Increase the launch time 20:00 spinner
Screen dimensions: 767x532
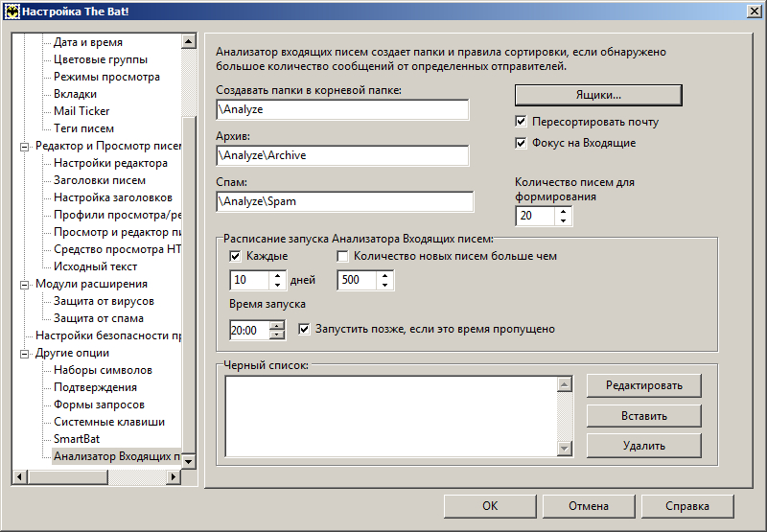pos(277,325)
